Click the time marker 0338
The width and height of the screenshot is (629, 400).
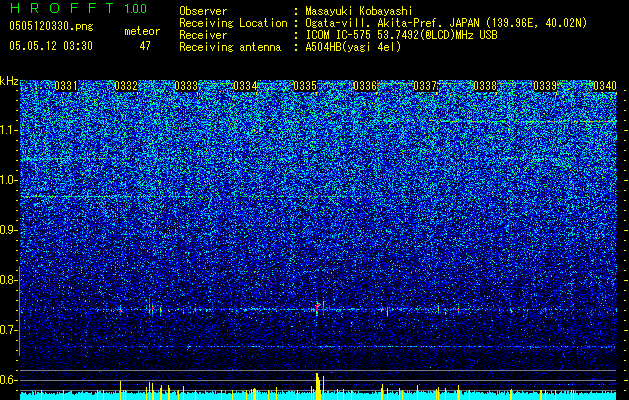pyautogui.click(x=485, y=86)
